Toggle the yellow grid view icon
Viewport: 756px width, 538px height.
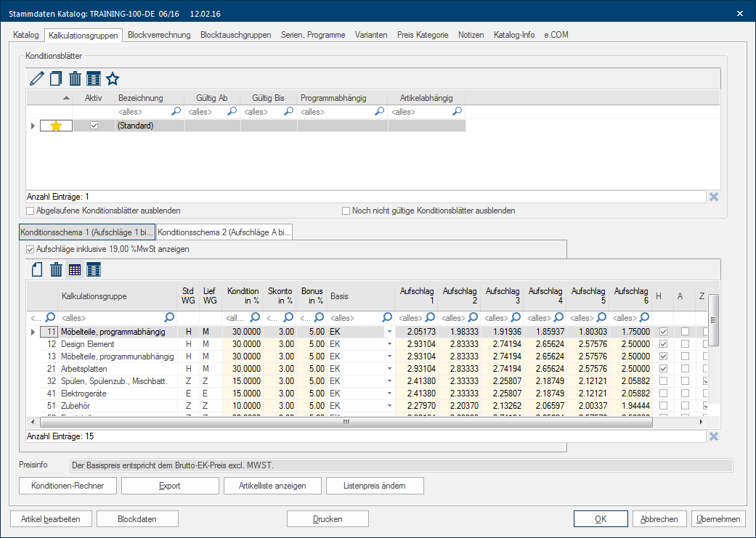(74, 270)
